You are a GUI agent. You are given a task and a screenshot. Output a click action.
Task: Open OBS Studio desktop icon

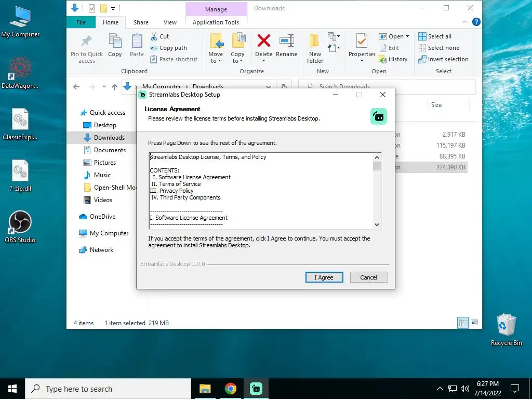tap(20, 227)
